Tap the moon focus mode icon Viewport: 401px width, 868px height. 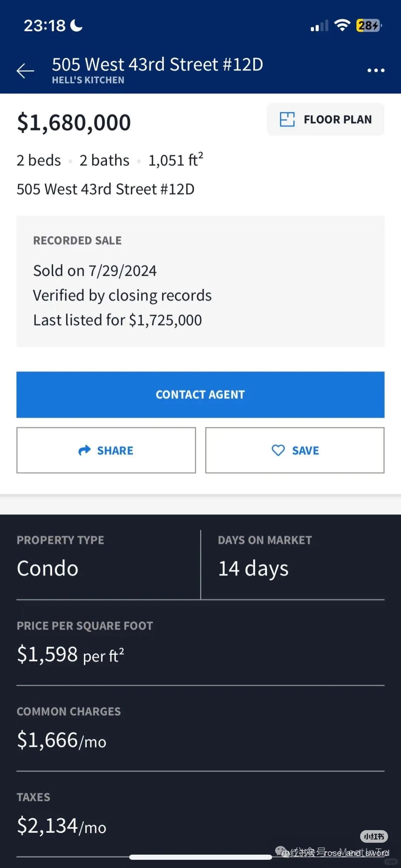click(x=76, y=25)
